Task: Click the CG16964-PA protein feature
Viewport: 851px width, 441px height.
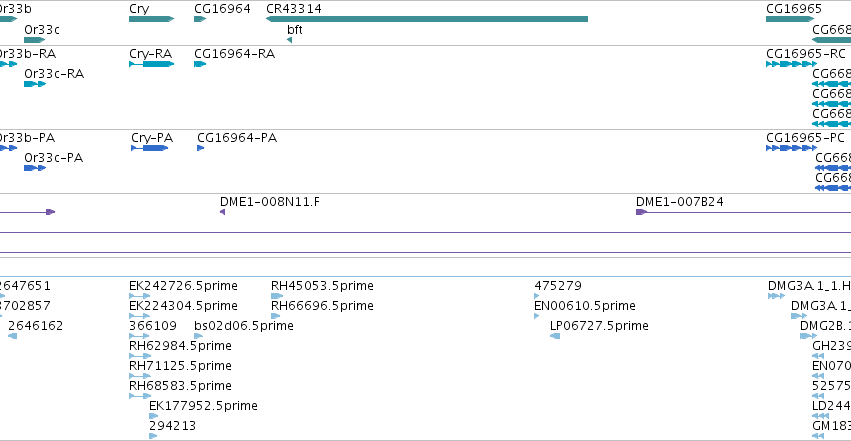Action: tap(201, 148)
